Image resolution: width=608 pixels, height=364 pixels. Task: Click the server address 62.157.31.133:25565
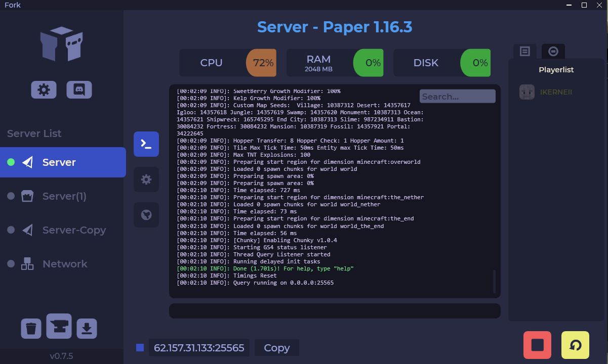point(199,348)
